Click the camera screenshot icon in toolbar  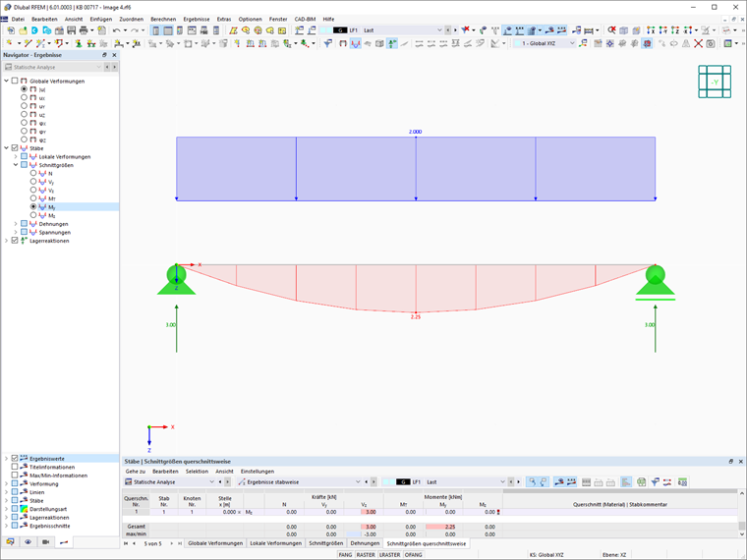[711, 44]
